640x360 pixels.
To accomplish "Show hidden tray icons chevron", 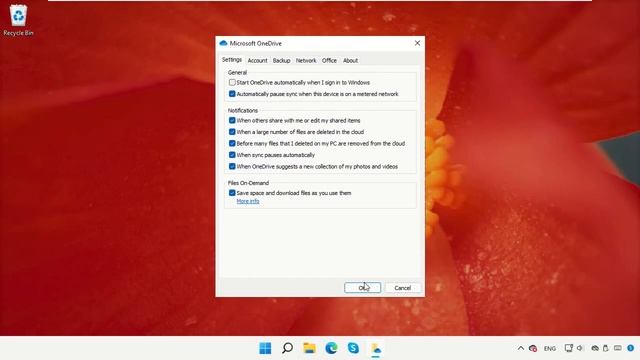I will 521,348.
